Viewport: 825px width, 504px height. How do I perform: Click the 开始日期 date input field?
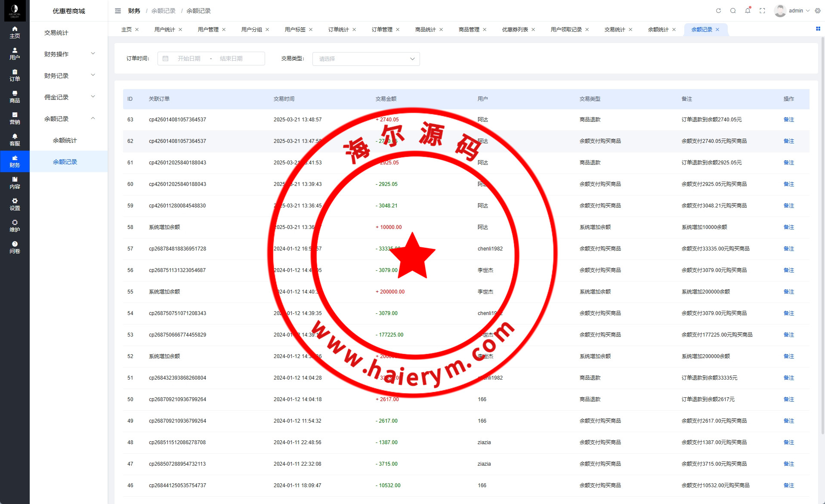click(x=189, y=59)
